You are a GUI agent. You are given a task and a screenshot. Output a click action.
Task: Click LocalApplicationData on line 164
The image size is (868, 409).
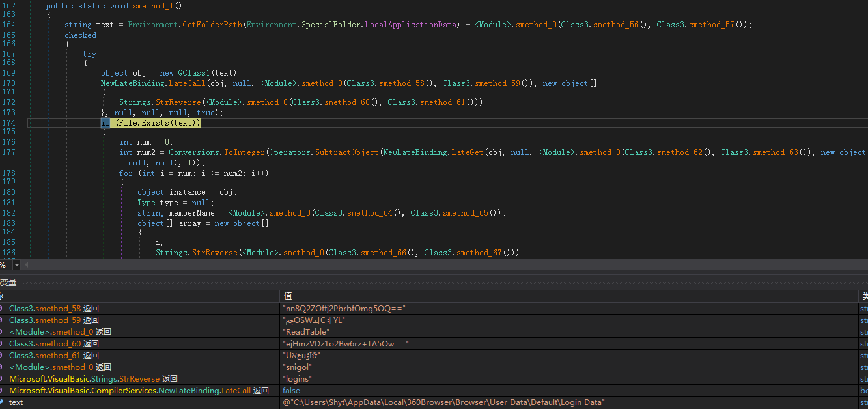410,25
